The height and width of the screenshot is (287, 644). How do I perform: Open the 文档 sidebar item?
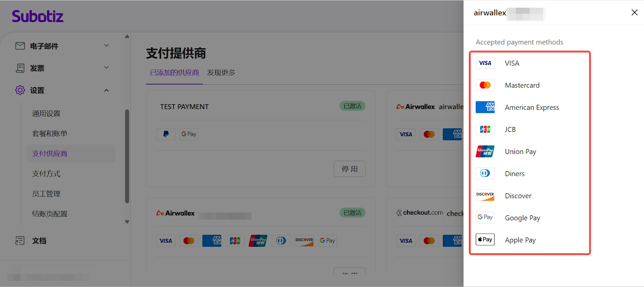39,241
